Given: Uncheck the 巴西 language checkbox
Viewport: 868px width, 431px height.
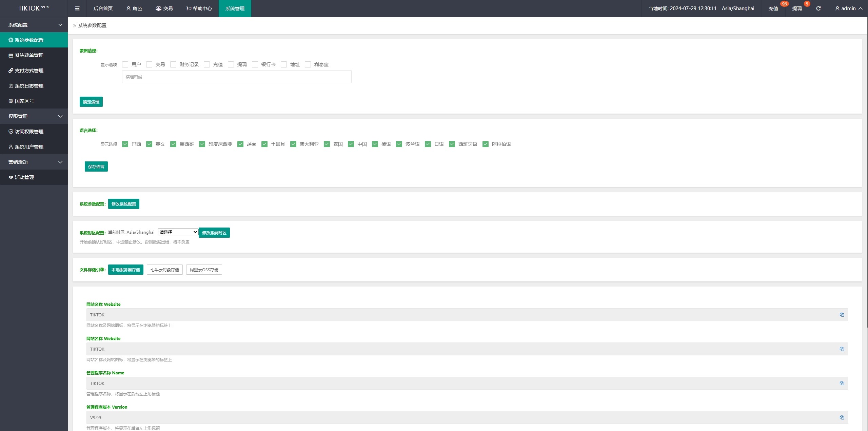Looking at the screenshot, I should coord(125,144).
